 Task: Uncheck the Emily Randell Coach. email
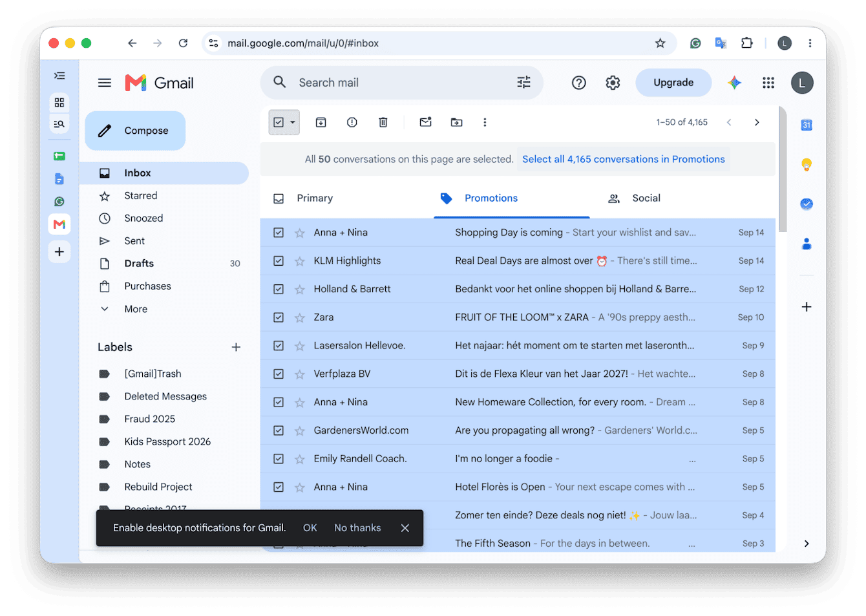click(279, 459)
